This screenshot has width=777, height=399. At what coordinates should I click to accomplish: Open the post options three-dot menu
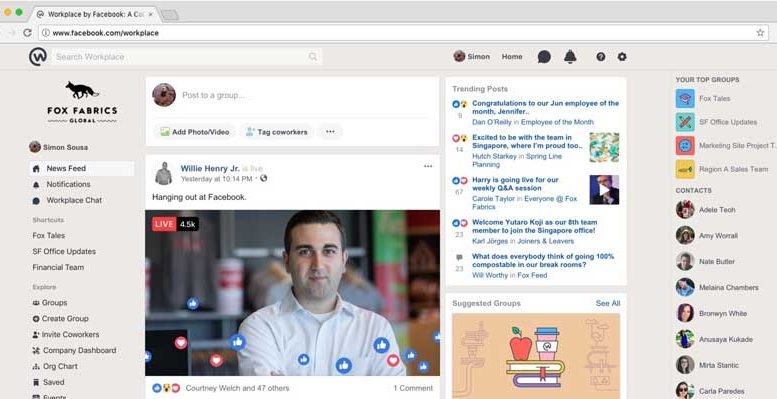[x=428, y=166]
